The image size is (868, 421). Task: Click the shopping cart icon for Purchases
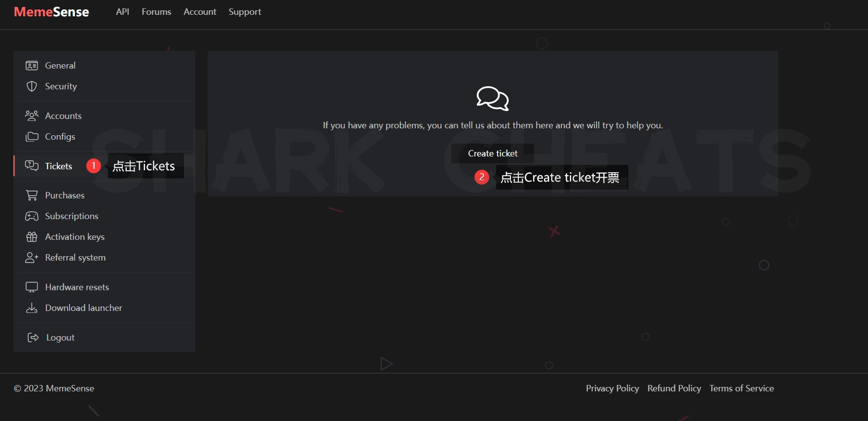pyautogui.click(x=32, y=195)
